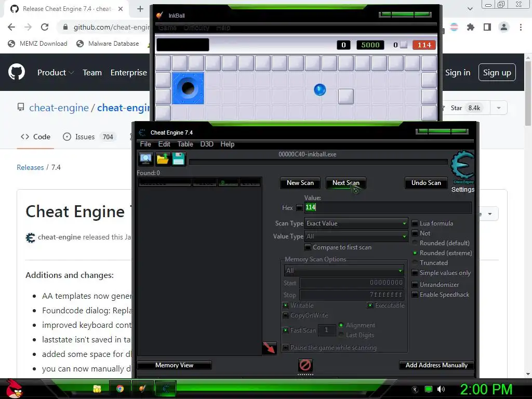Click the volume speaker tray icon

[441, 389]
